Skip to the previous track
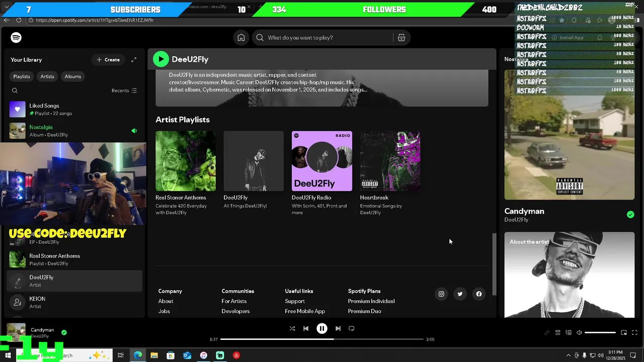The height and width of the screenshot is (362, 644). coord(306,328)
